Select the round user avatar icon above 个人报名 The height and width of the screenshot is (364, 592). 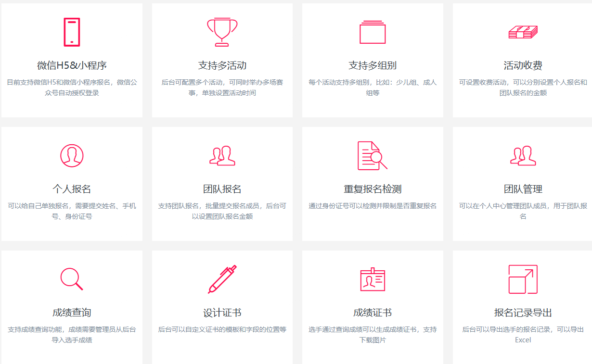[72, 155]
